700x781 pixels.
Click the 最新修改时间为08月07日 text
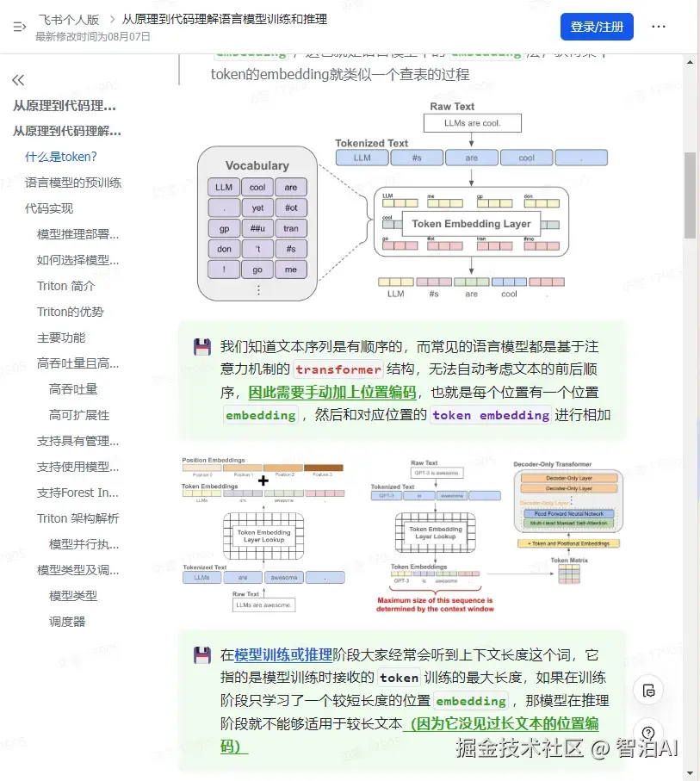coord(93,37)
